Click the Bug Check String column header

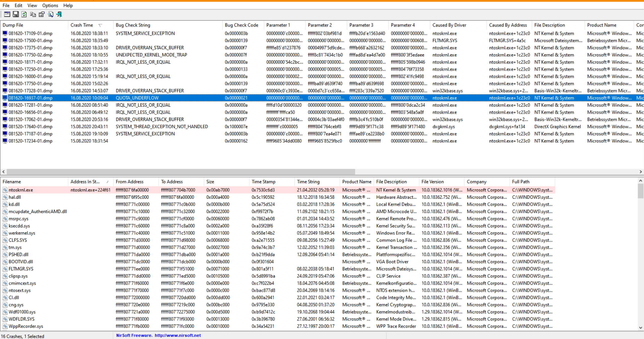(133, 25)
